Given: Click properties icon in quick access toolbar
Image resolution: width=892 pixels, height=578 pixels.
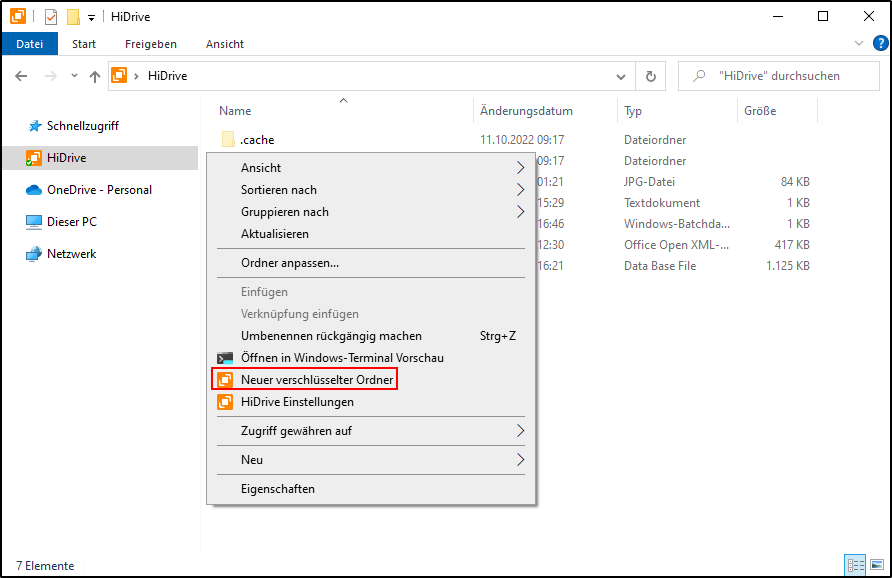Looking at the screenshot, I should click(x=51, y=17).
